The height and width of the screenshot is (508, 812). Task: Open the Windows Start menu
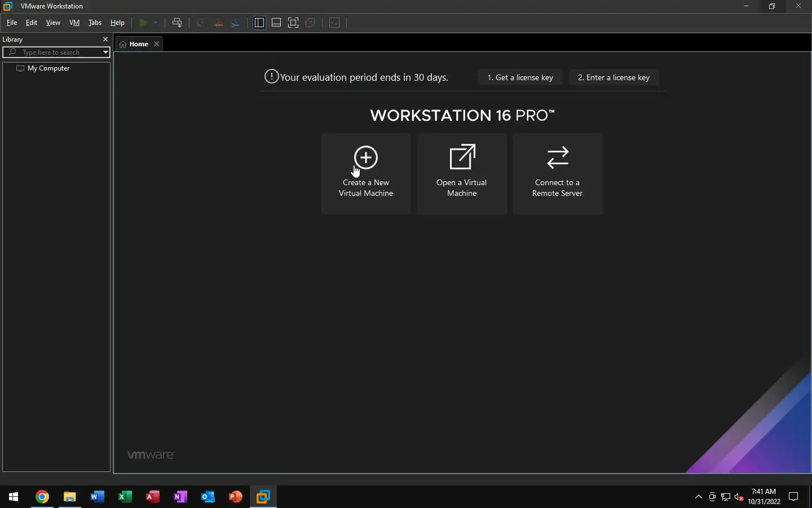[14, 497]
